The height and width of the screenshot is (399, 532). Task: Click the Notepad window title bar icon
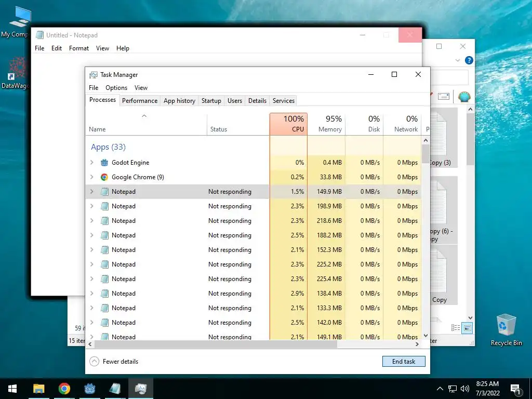pyautogui.click(x=39, y=35)
